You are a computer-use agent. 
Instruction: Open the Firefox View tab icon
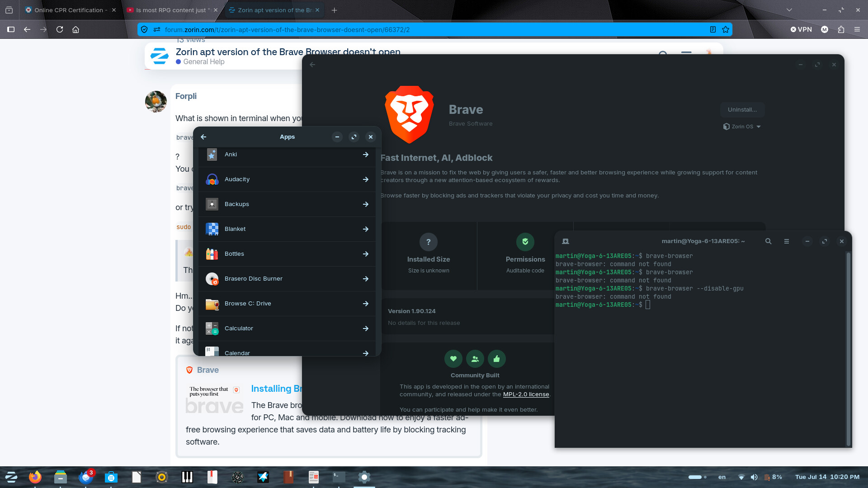[x=9, y=10]
